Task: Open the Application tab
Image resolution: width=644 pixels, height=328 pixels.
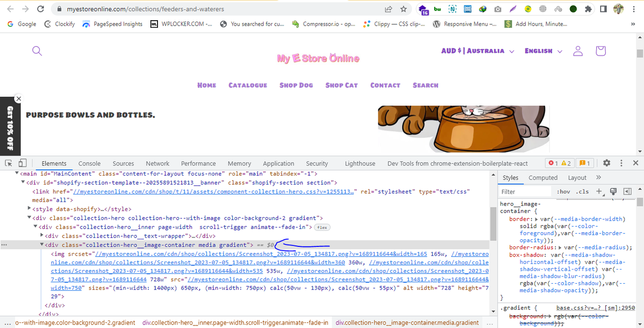Action: (x=278, y=163)
